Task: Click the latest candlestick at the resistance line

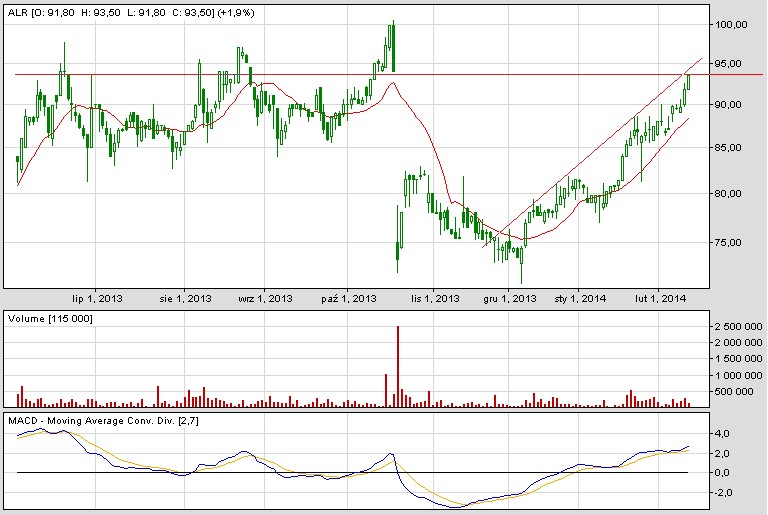Action: (x=689, y=82)
